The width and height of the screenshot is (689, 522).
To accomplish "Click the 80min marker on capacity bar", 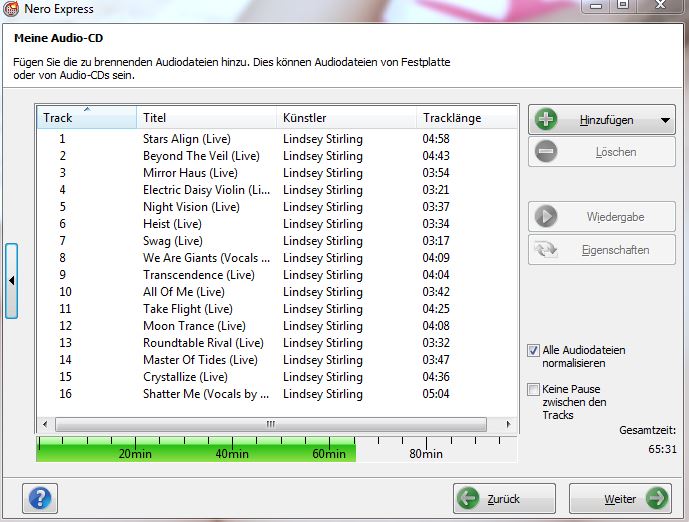I will pyautogui.click(x=426, y=453).
